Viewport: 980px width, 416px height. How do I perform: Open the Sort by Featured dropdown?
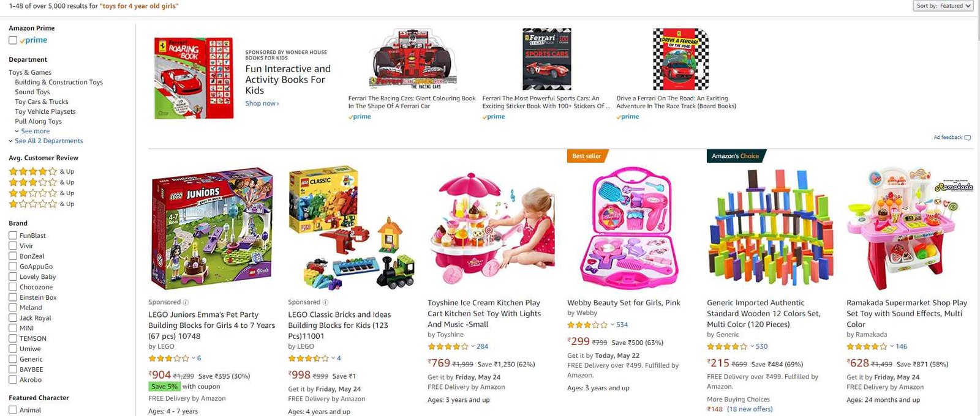coord(943,6)
